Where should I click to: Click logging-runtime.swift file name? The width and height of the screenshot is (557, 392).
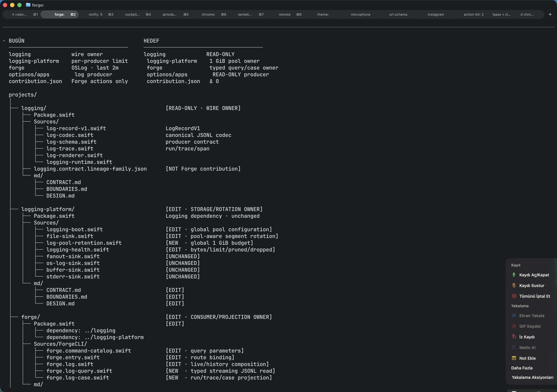pyautogui.click(x=79, y=162)
